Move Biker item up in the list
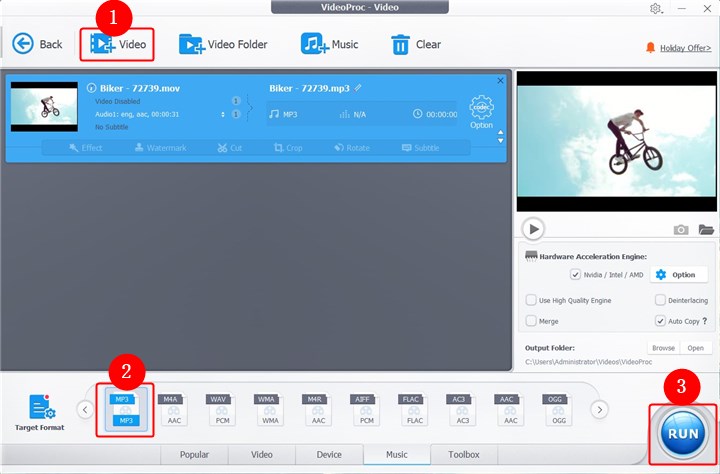The width and height of the screenshot is (720, 474). pyautogui.click(x=501, y=132)
